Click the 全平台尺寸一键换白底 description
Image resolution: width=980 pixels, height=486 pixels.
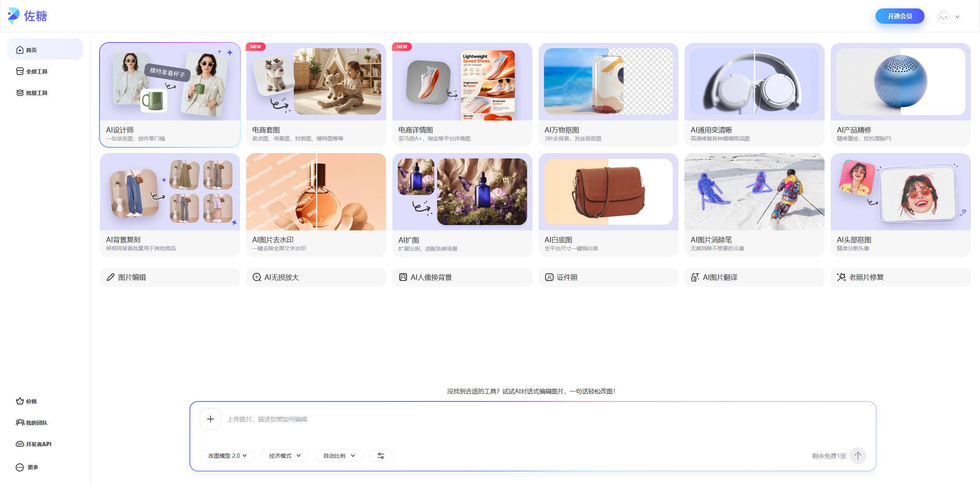[572, 248]
